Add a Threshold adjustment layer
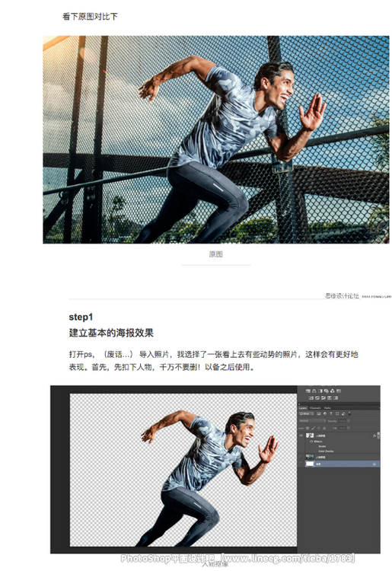Image resolution: width=392 pixels, height=571 pixels. 323,398
